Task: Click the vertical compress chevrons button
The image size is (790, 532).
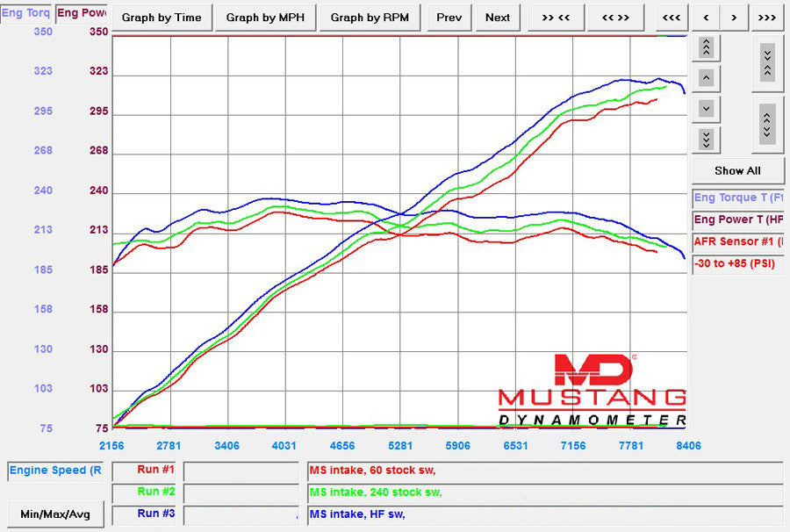Action: click(x=767, y=62)
